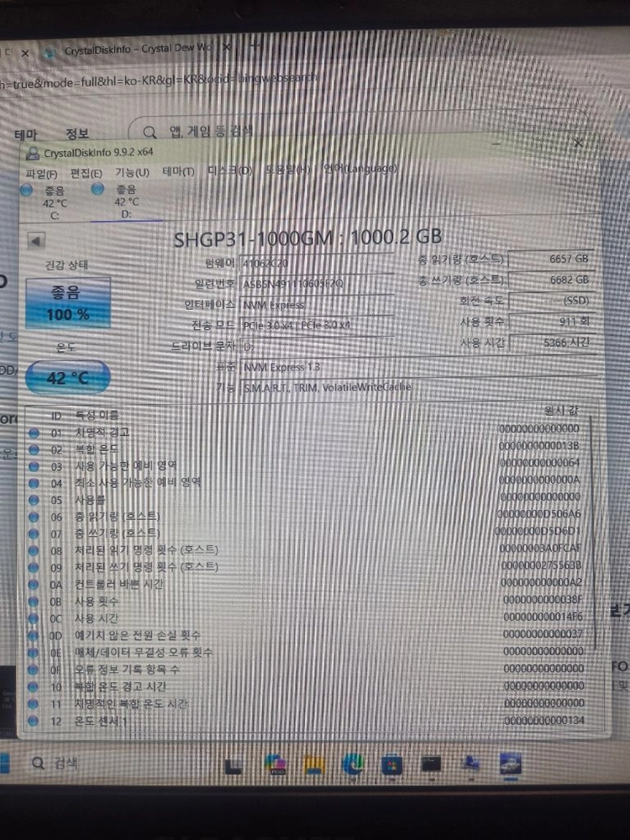Screen dimensions: 630x840
Task: Click the 특성 이름 column header
Action: 97,415
